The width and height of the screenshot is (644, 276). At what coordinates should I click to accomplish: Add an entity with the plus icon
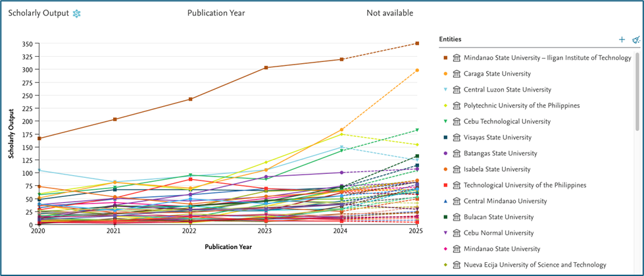622,40
